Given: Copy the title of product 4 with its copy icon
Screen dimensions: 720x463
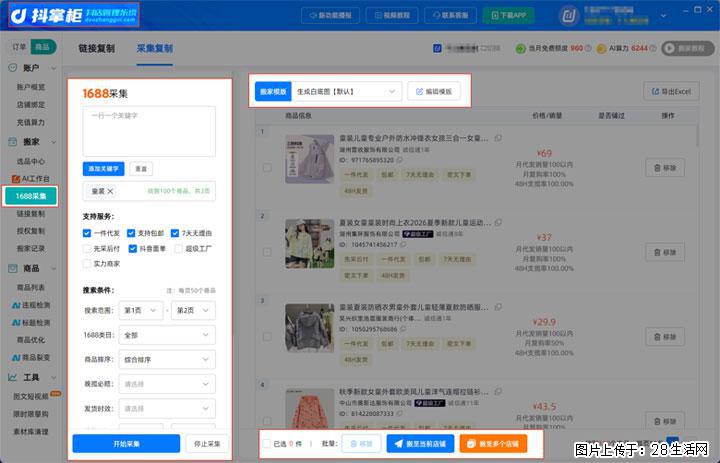Looking at the screenshot, I should (498, 392).
